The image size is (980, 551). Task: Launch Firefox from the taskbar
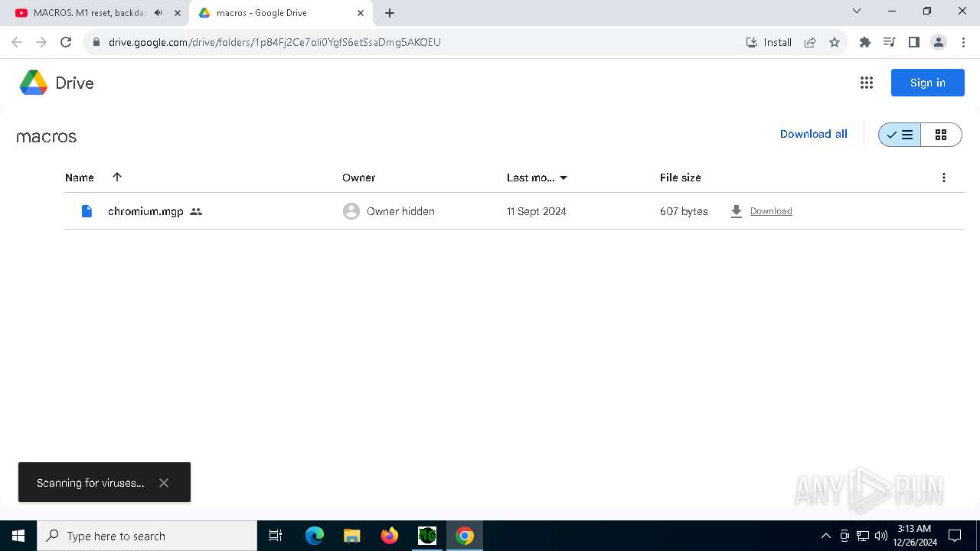390,536
